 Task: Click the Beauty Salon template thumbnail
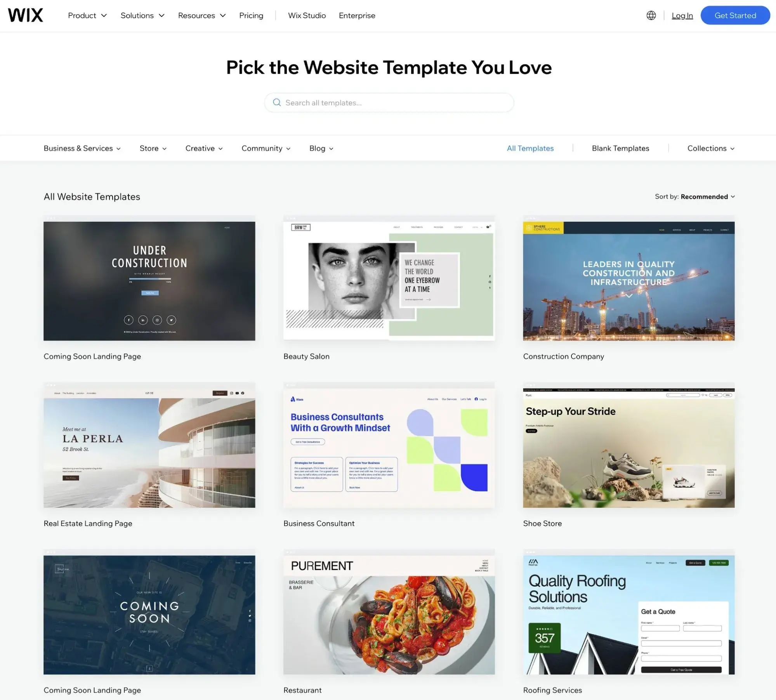click(389, 280)
